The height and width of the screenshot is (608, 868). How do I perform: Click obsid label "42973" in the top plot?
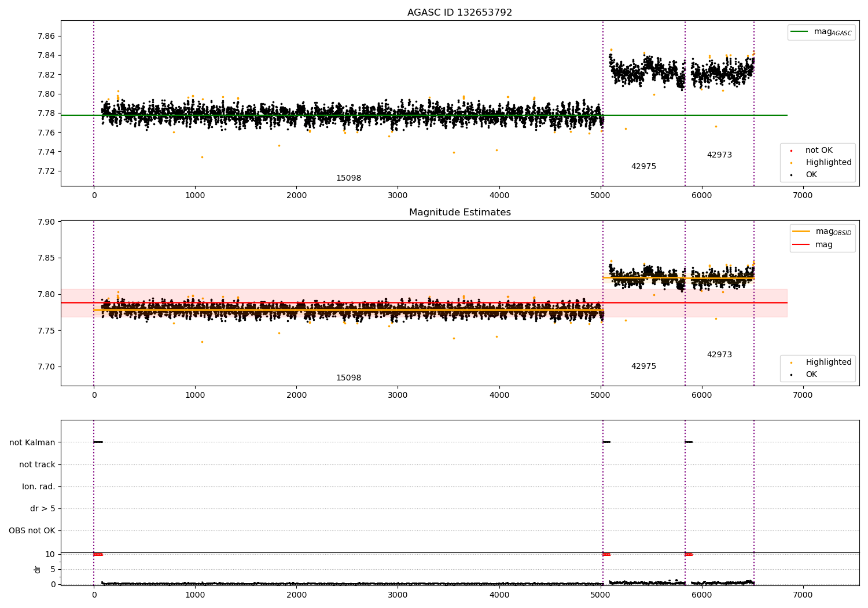click(719, 155)
